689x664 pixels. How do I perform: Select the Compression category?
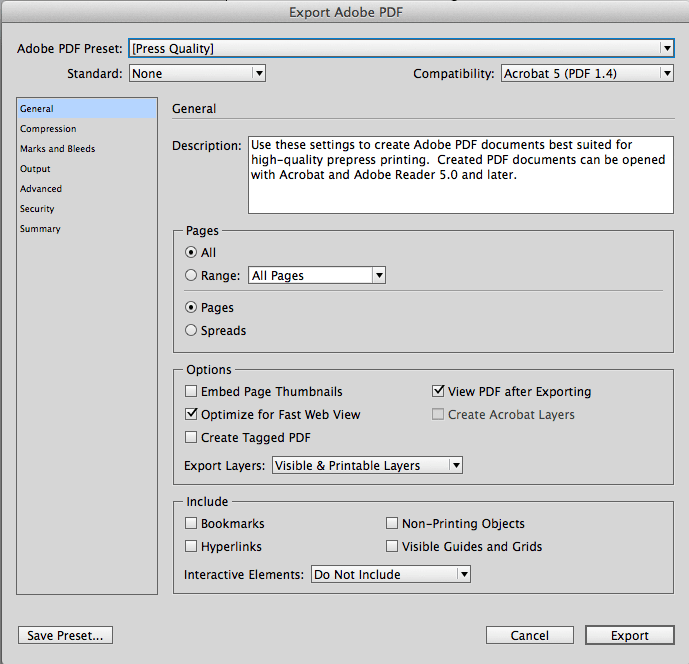coord(87,129)
